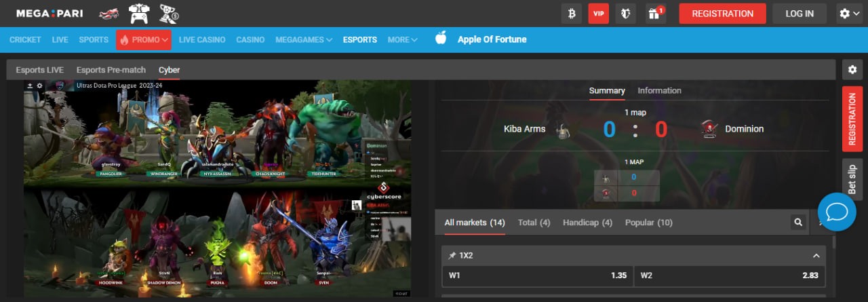Select Popular (10) markets tab

649,223
